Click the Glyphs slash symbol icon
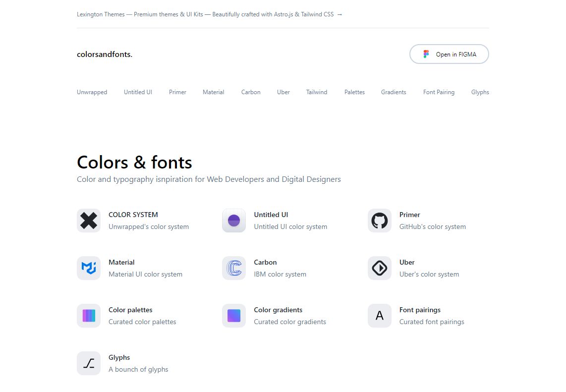Image resolution: width=566 pixels, height=392 pixels. click(88, 363)
